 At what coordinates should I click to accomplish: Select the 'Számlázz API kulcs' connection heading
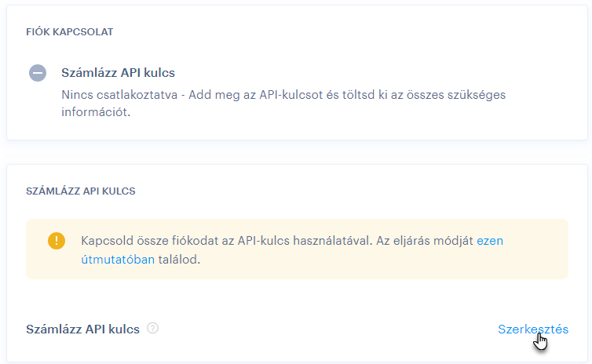click(x=119, y=73)
